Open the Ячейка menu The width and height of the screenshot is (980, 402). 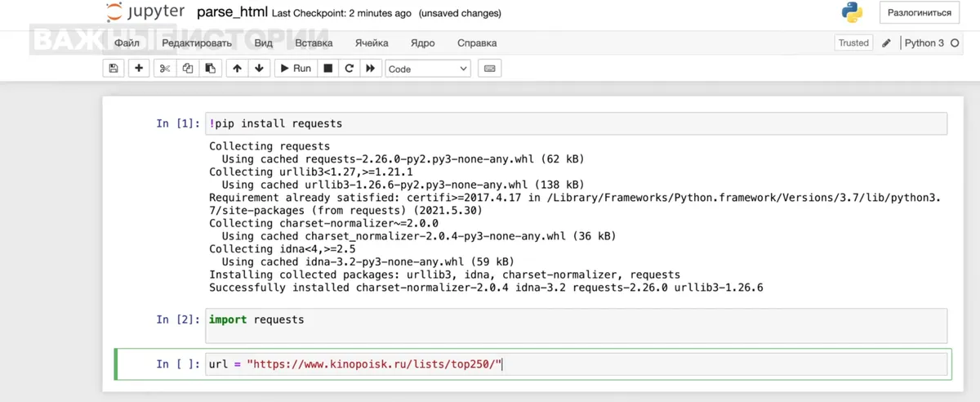pyautogui.click(x=372, y=42)
